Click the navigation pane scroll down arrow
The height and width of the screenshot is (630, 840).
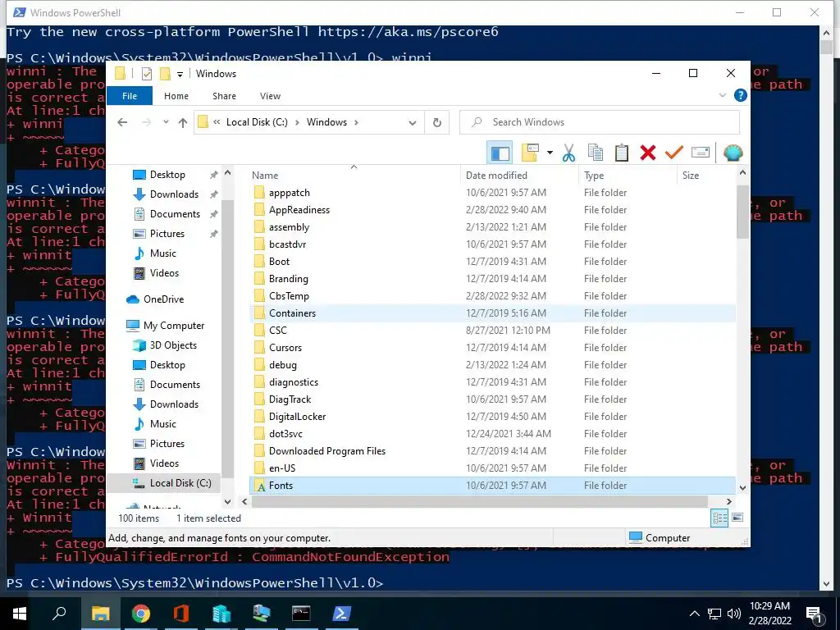tap(228, 501)
